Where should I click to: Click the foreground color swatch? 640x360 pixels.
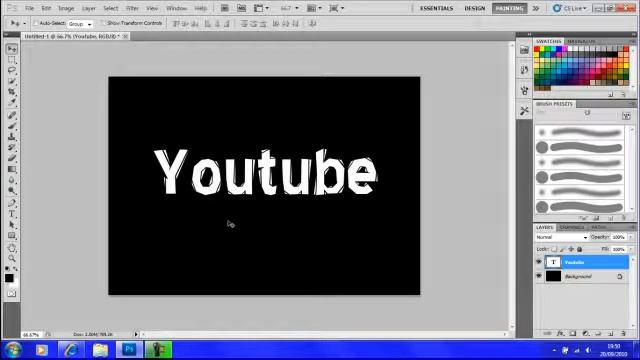pyautogui.click(x=9, y=278)
